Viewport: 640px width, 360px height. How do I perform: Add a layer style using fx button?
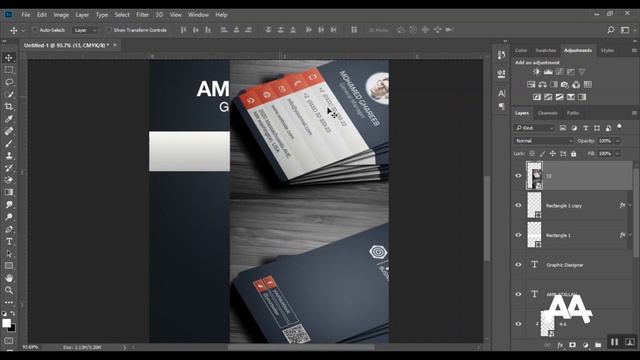coord(560,345)
